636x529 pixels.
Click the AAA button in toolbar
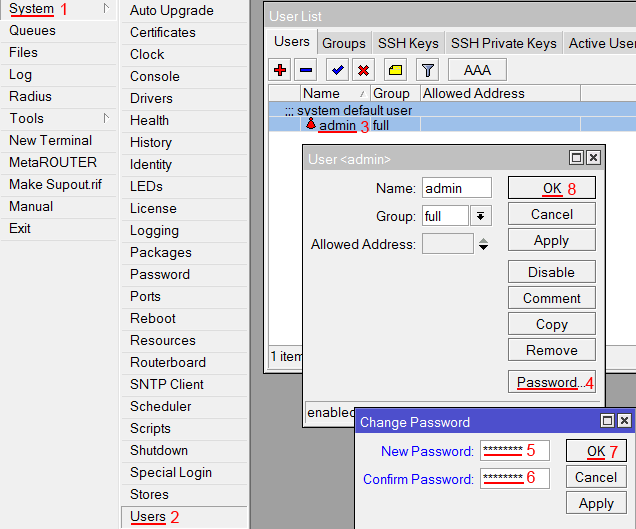coord(477,70)
